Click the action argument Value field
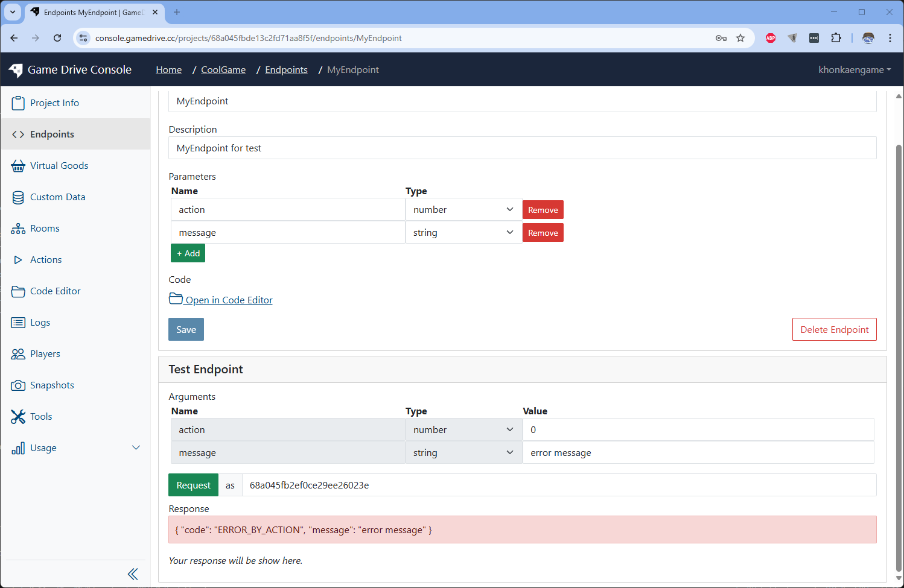 click(x=698, y=430)
